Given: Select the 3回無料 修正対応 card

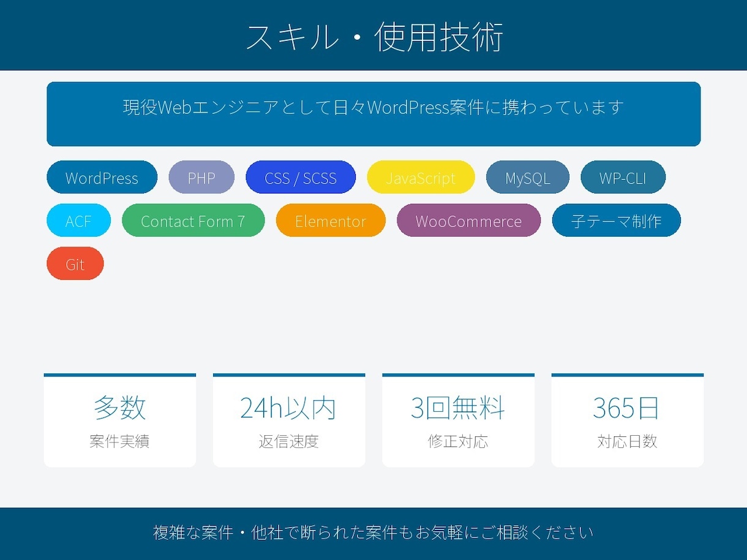Looking at the screenshot, I should (458, 420).
